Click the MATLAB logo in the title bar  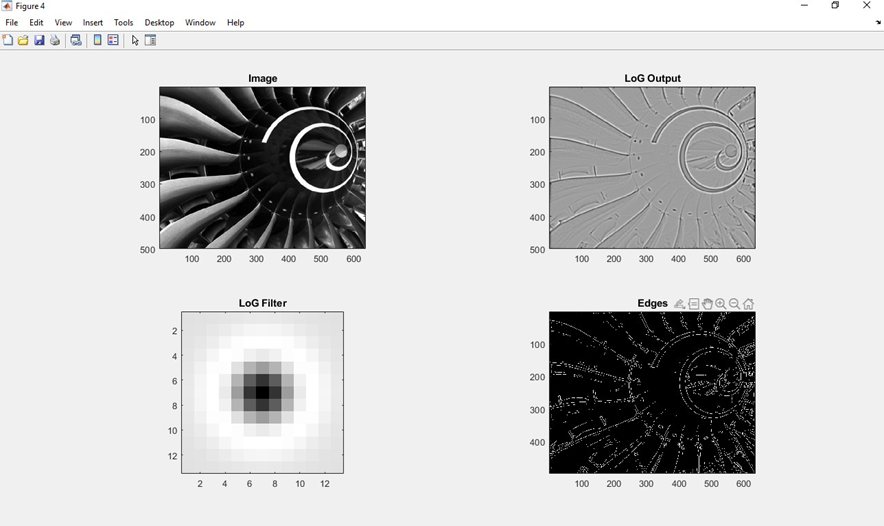[x=7, y=6]
